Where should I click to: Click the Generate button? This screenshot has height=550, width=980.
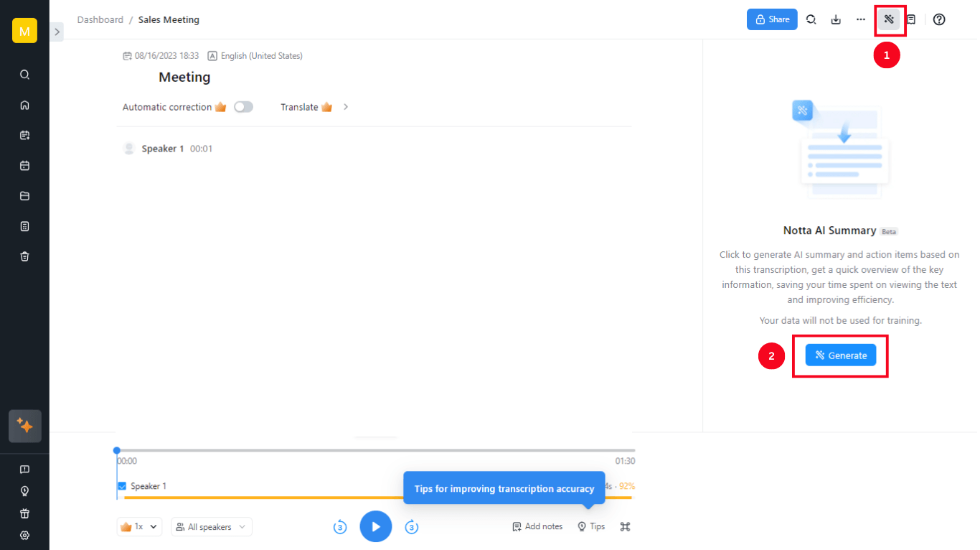click(840, 355)
